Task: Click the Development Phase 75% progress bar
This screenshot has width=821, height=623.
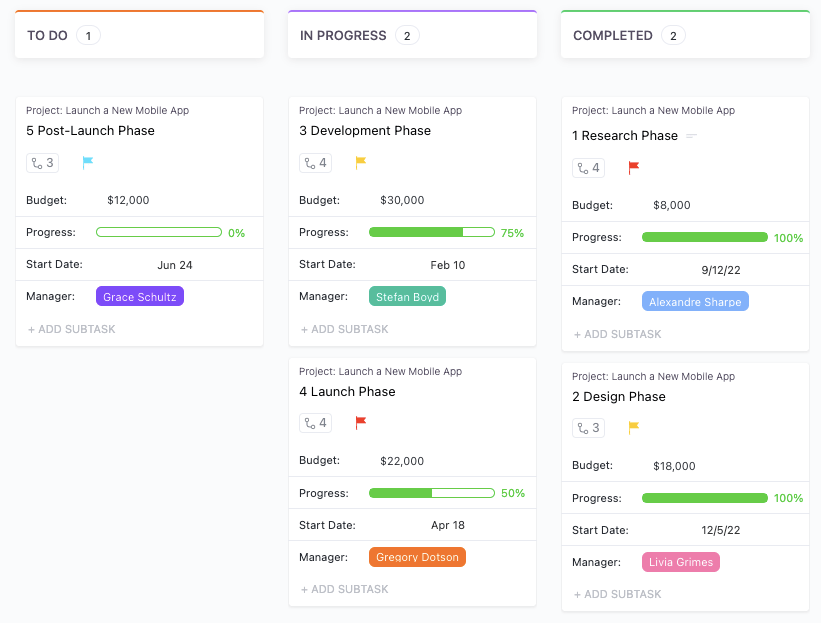Action: (x=431, y=232)
